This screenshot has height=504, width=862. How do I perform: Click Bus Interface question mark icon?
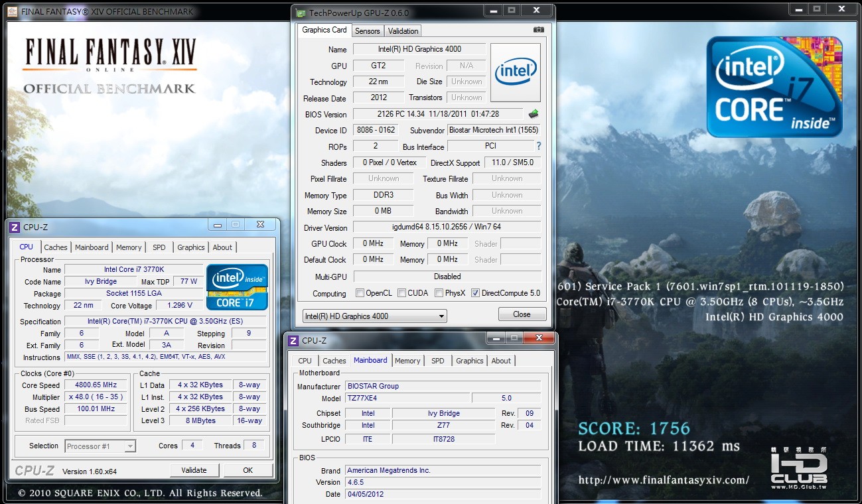tap(538, 146)
